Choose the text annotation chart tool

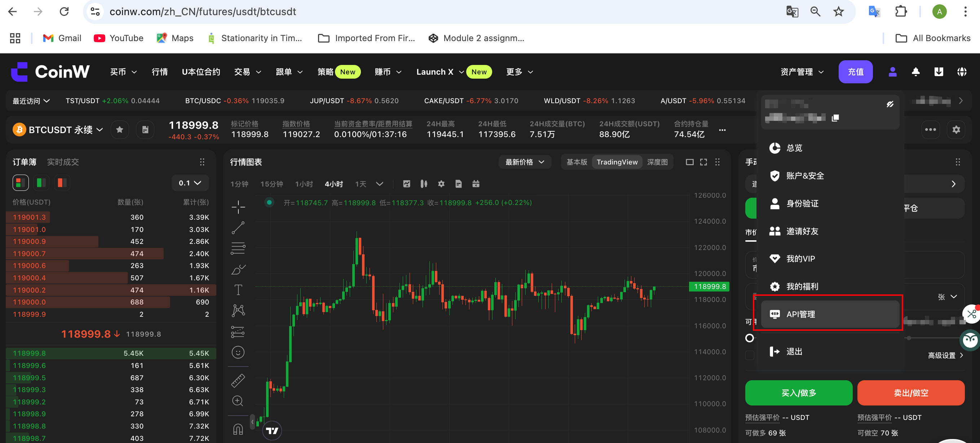point(238,290)
